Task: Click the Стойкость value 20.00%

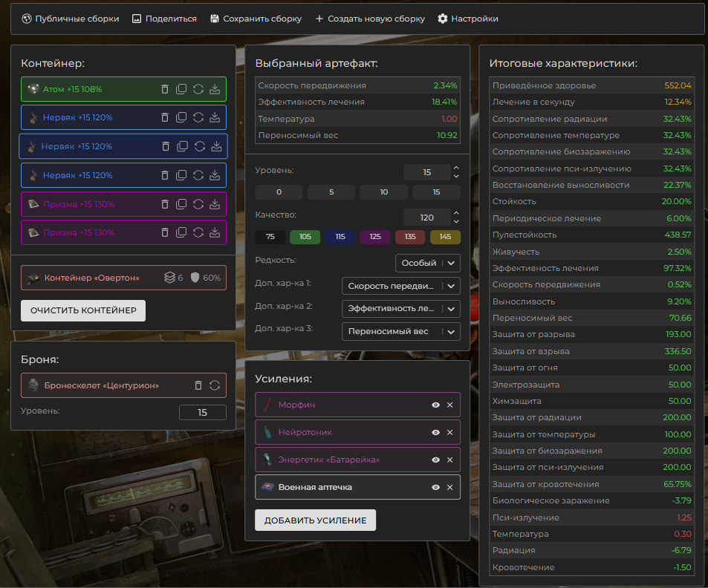Action: pyautogui.click(x=676, y=201)
